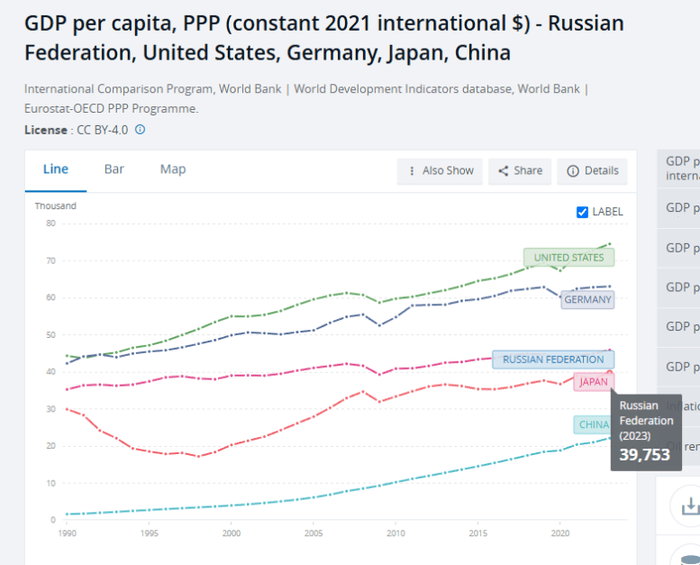The width and height of the screenshot is (700, 565).
Task: Click the UNITED STATES series label
Action: click(x=568, y=258)
